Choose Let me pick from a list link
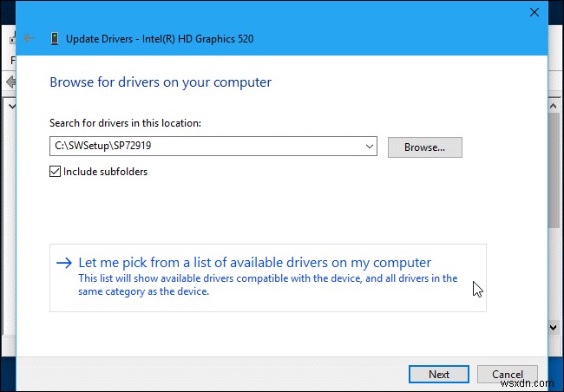The image size is (564, 392). pyautogui.click(x=254, y=263)
